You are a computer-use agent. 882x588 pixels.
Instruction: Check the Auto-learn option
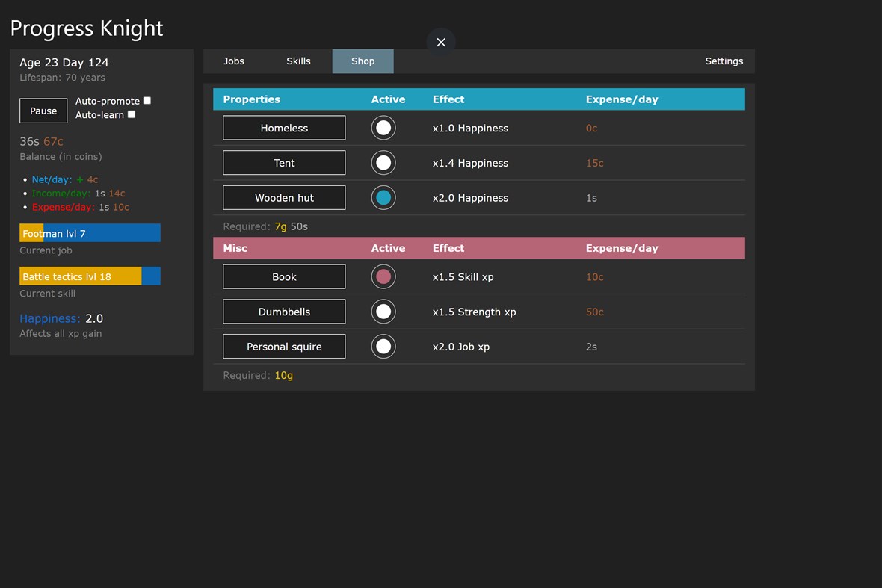(x=131, y=114)
